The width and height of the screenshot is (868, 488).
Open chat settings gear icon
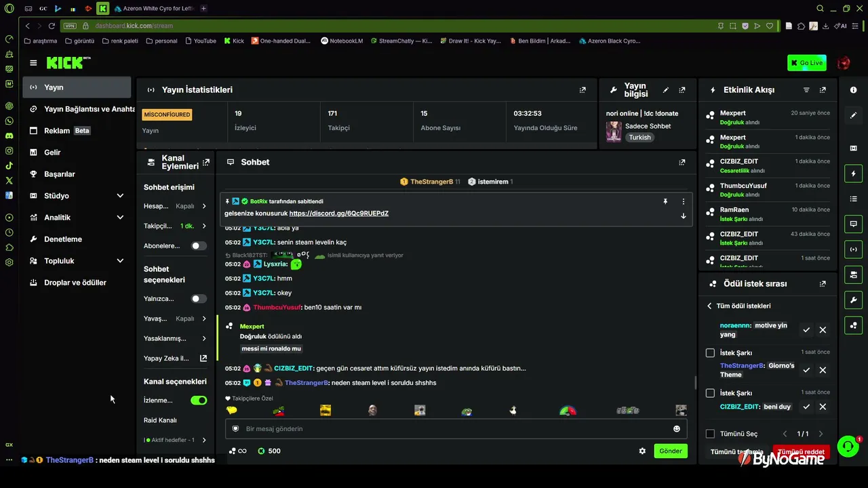(x=642, y=451)
